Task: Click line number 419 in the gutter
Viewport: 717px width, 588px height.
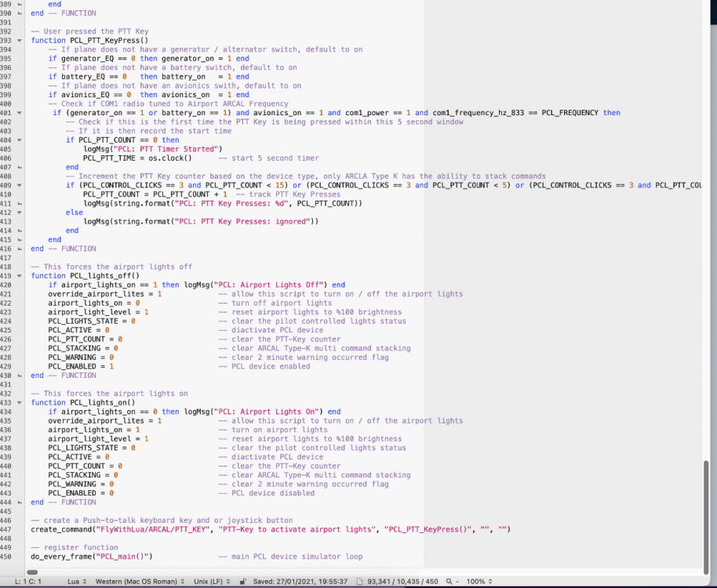Action: coord(7,275)
